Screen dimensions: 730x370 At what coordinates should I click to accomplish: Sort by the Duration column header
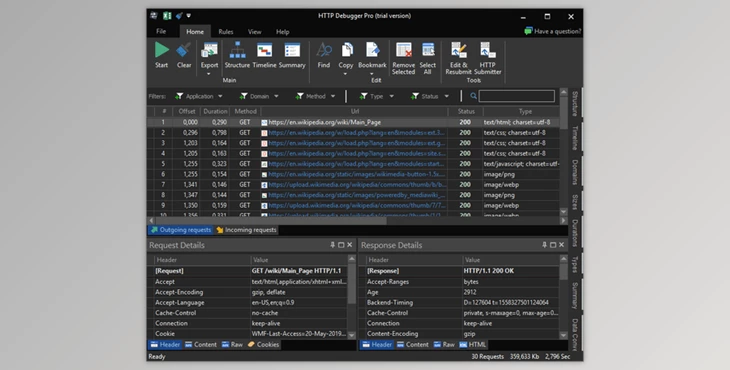click(x=216, y=112)
